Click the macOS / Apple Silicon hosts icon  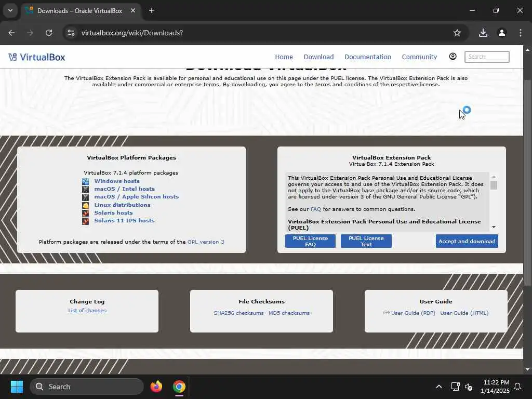click(86, 197)
